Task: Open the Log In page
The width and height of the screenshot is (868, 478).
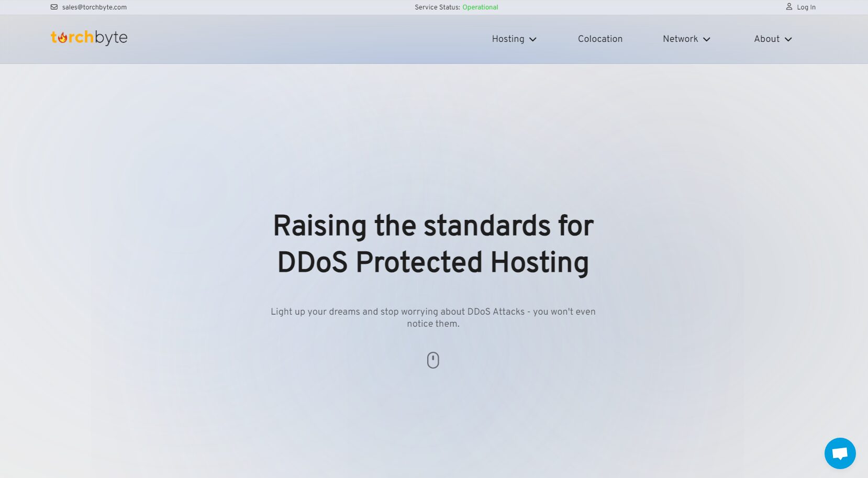Action: (806, 7)
